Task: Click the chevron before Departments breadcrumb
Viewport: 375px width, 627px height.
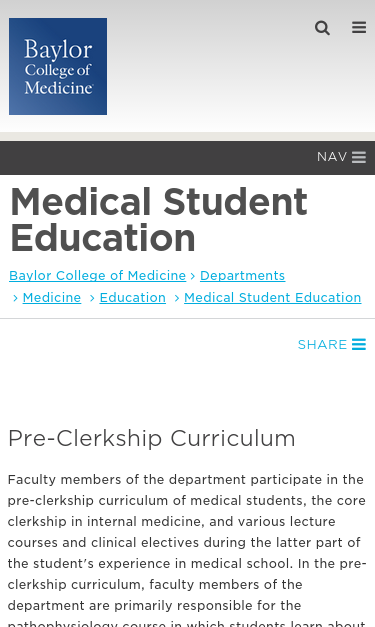Action: click(193, 276)
